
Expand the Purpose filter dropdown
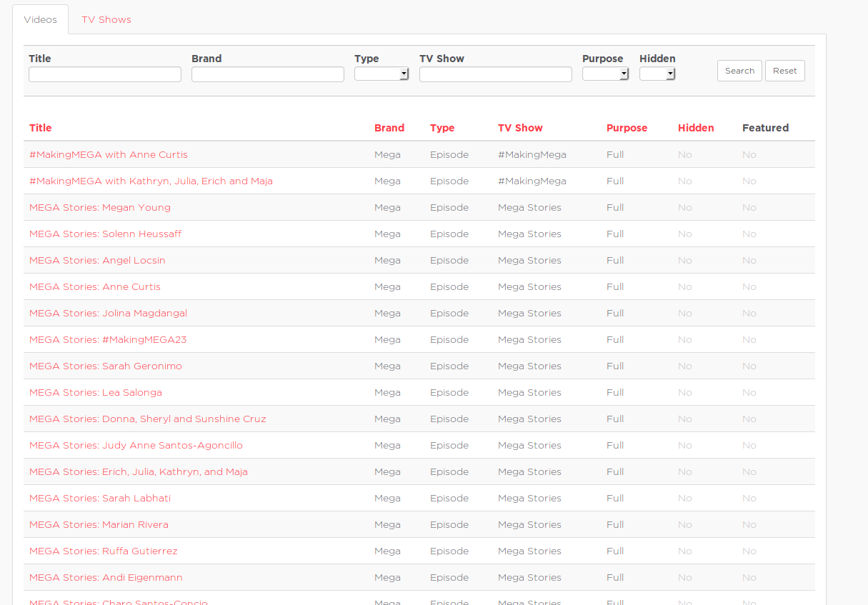coord(605,74)
